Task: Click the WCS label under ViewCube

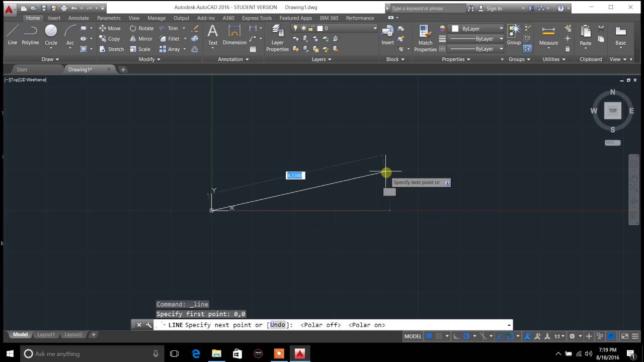Action: click(612, 143)
